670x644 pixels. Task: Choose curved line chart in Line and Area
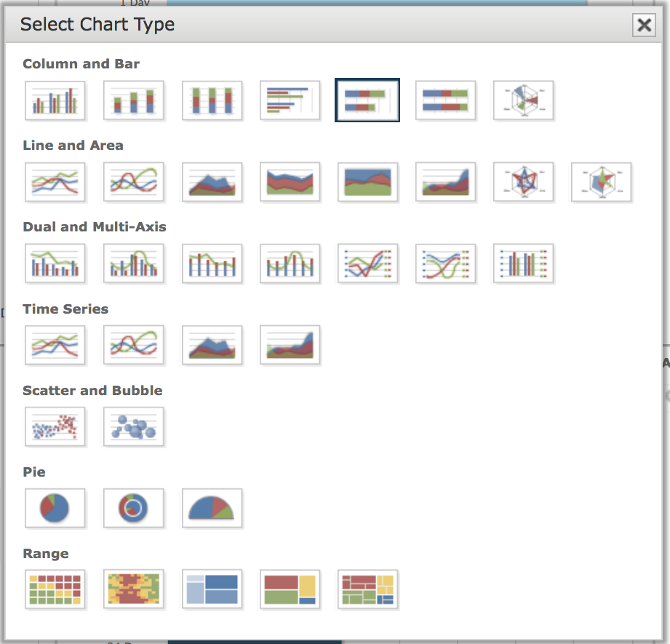coord(133,182)
